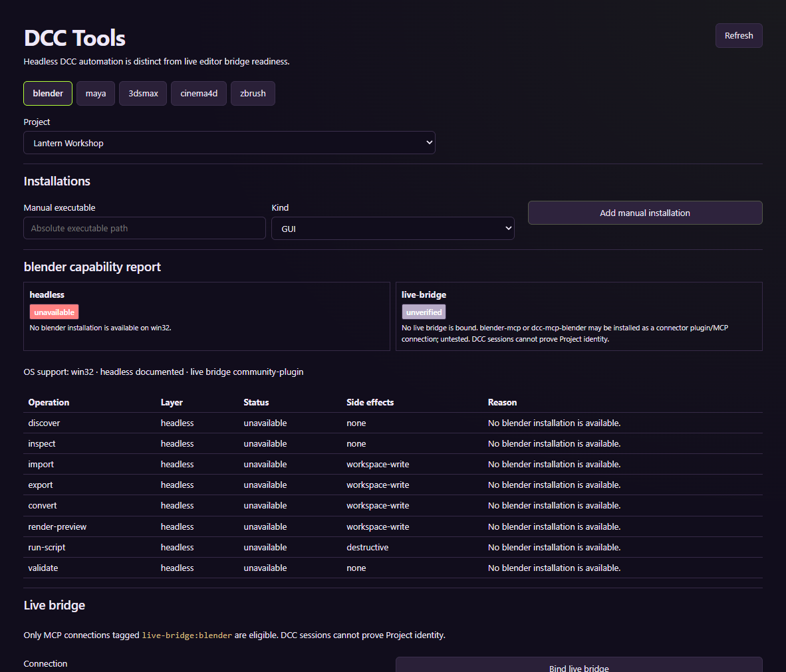Image resolution: width=786 pixels, height=672 pixels.
Task: Open the cinema4d tab
Action: (199, 93)
